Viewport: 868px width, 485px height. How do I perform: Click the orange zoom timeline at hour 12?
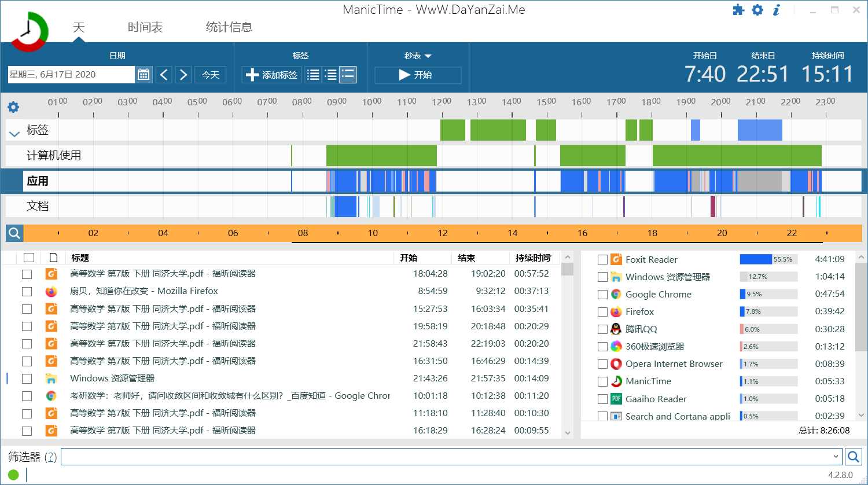443,233
